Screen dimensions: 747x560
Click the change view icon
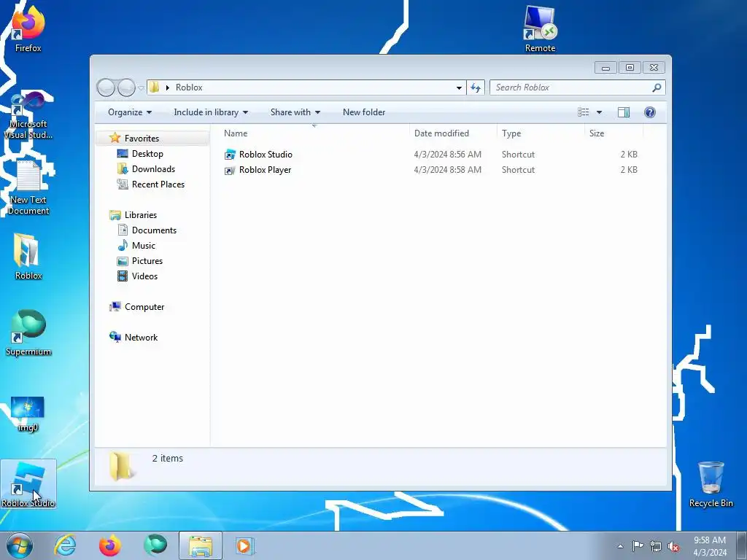point(583,112)
